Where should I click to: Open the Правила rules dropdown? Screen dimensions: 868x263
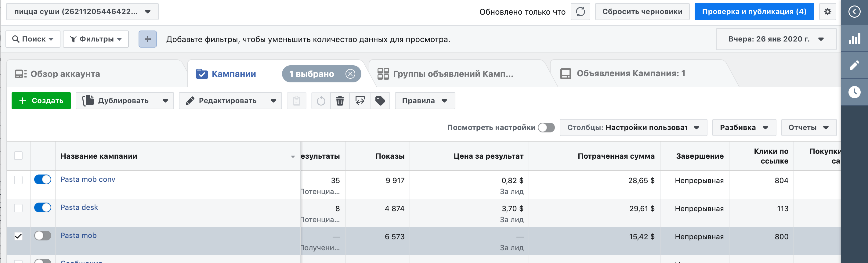pyautogui.click(x=425, y=101)
